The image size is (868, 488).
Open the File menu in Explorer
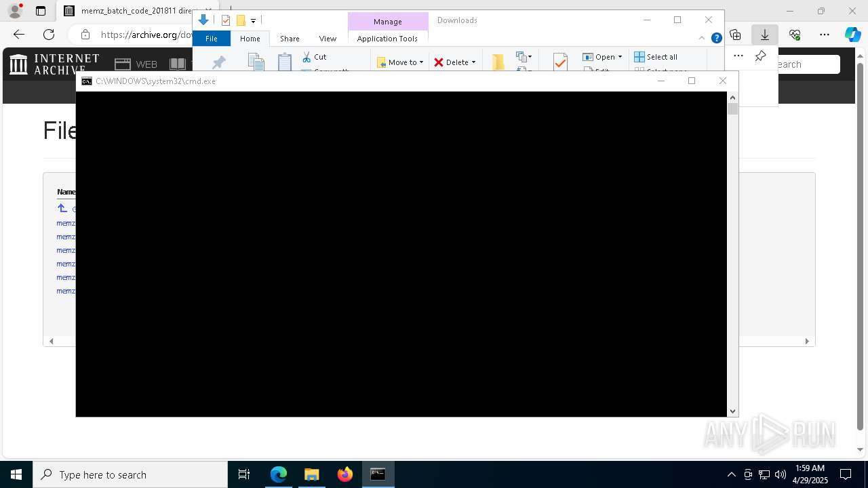212,39
